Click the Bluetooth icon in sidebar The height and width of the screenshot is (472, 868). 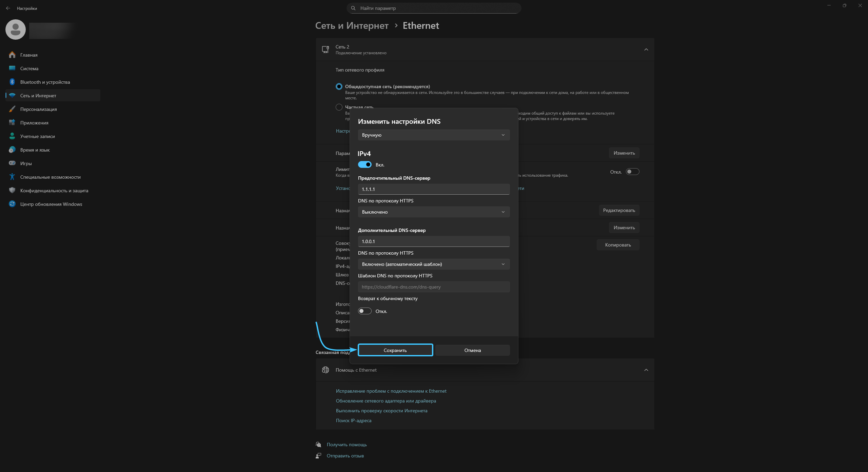pyautogui.click(x=12, y=82)
